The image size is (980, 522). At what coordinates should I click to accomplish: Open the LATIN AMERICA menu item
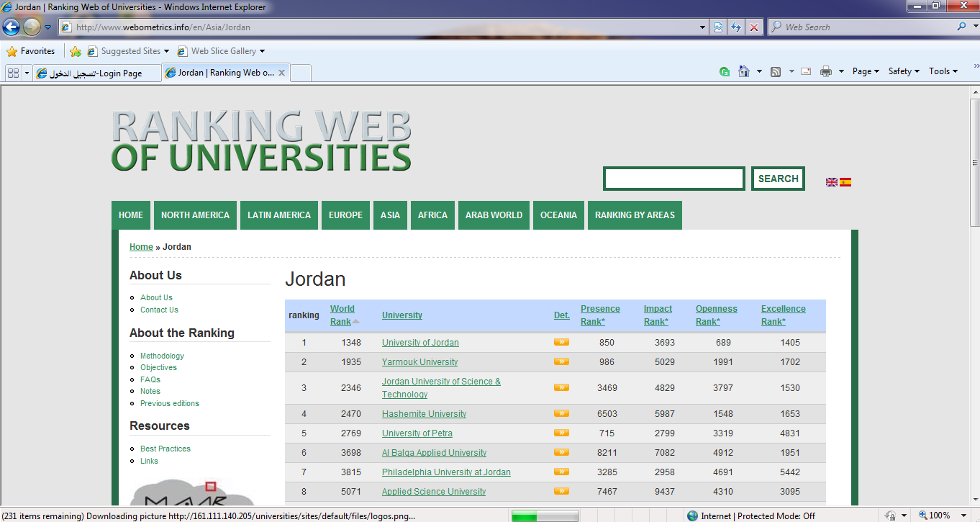[x=279, y=215]
